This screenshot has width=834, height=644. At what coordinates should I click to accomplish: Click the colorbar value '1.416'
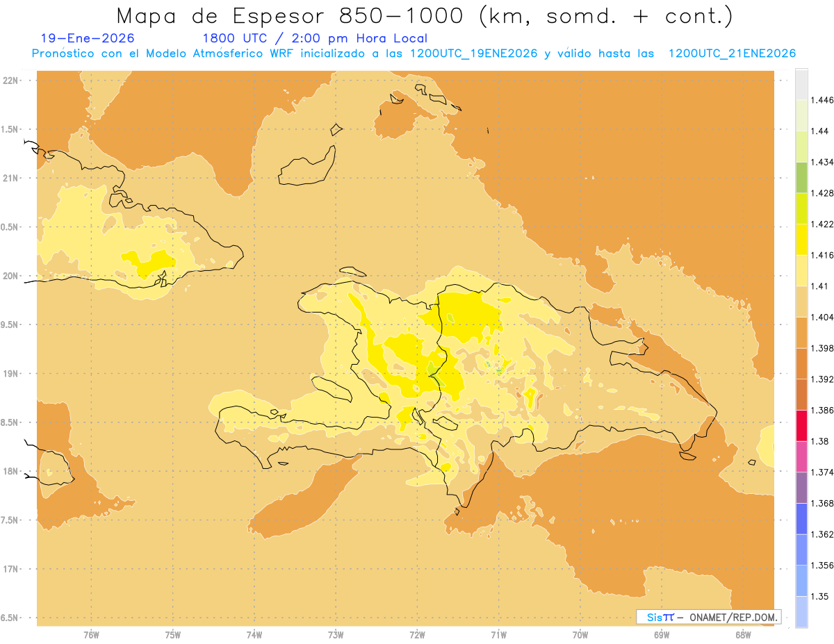coord(821,256)
